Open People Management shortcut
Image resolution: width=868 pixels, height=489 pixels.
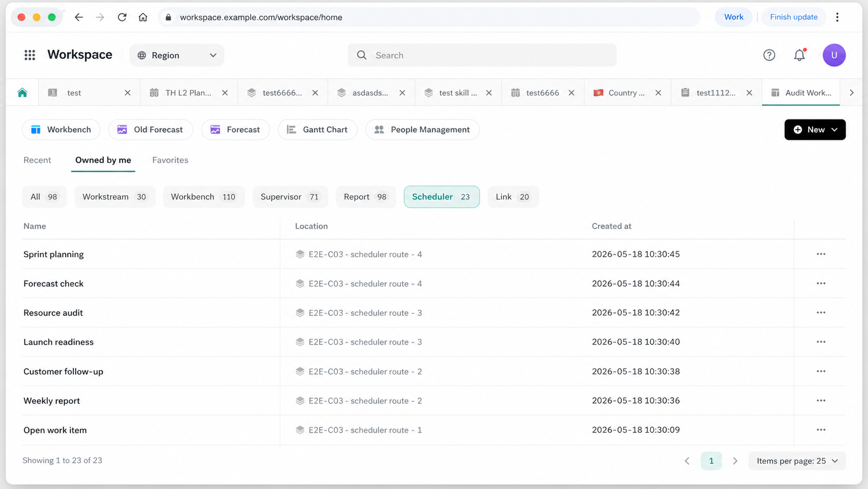[422, 129]
